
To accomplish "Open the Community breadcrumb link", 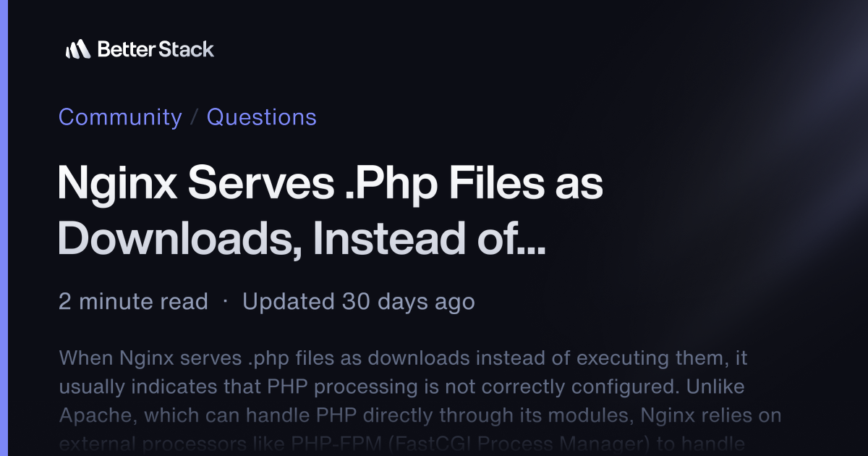I will (x=120, y=117).
